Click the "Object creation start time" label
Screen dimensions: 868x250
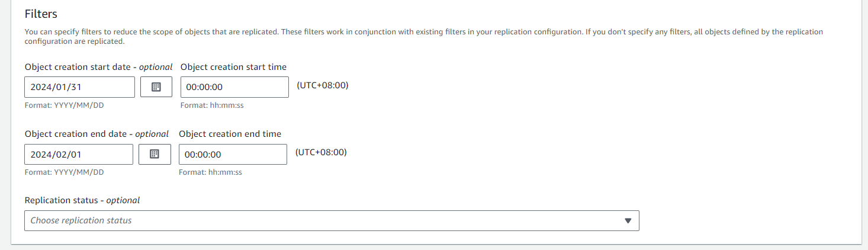(233, 67)
